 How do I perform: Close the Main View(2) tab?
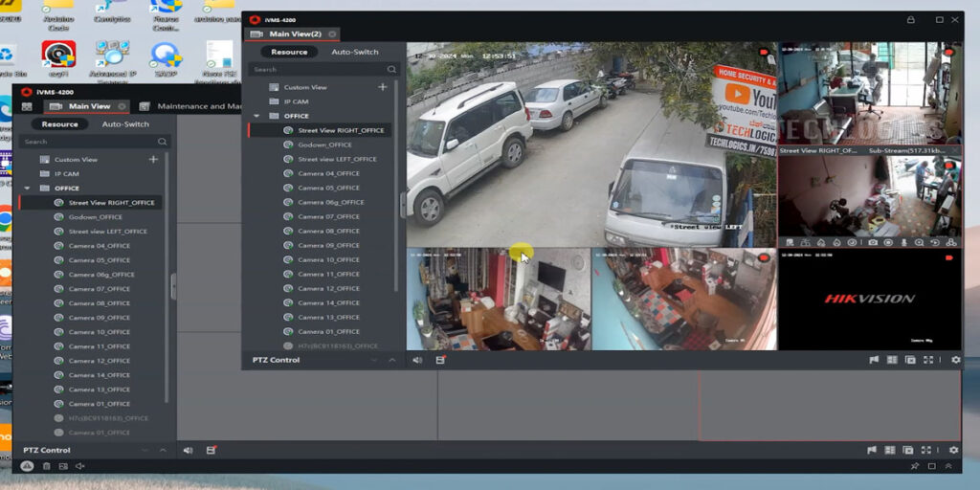[331, 34]
